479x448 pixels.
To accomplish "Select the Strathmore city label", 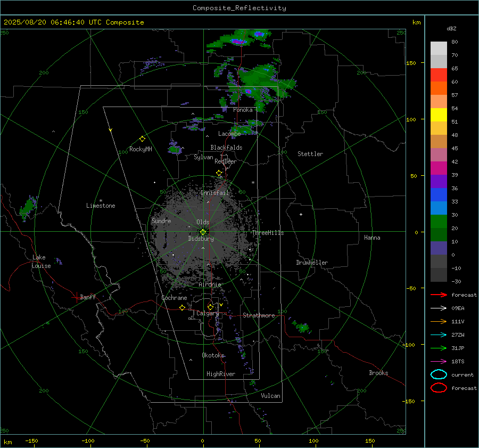I will 259,315.
